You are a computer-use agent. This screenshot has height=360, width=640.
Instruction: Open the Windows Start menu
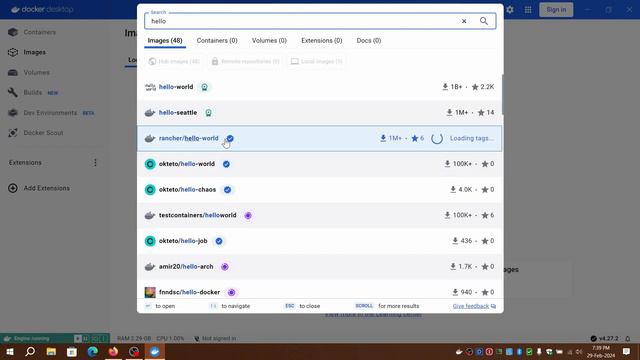pyautogui.click(x=10, y=351)
